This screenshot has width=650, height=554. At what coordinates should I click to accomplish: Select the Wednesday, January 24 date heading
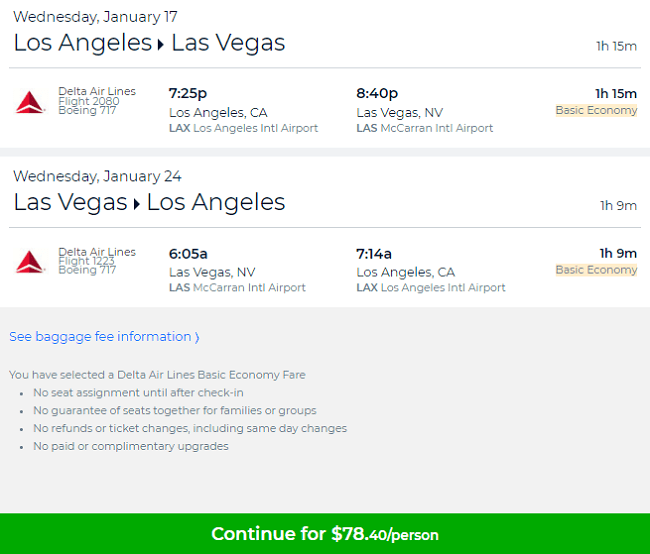tap(97, 177)
